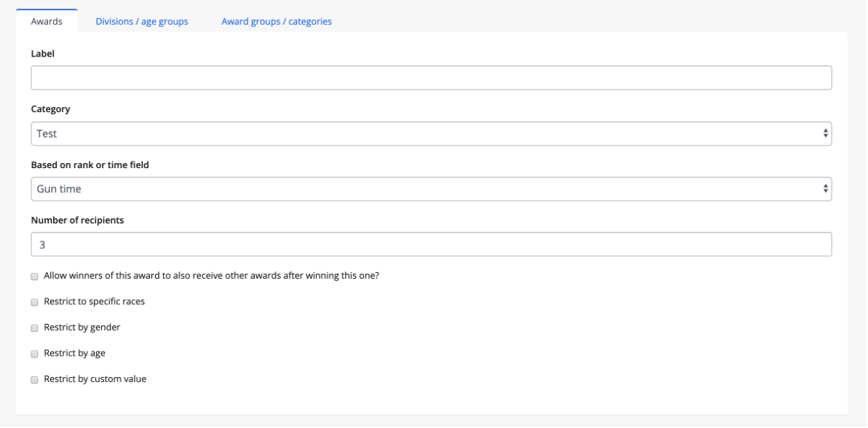Click the up-down arrows of Category select

tap(825, 133)
